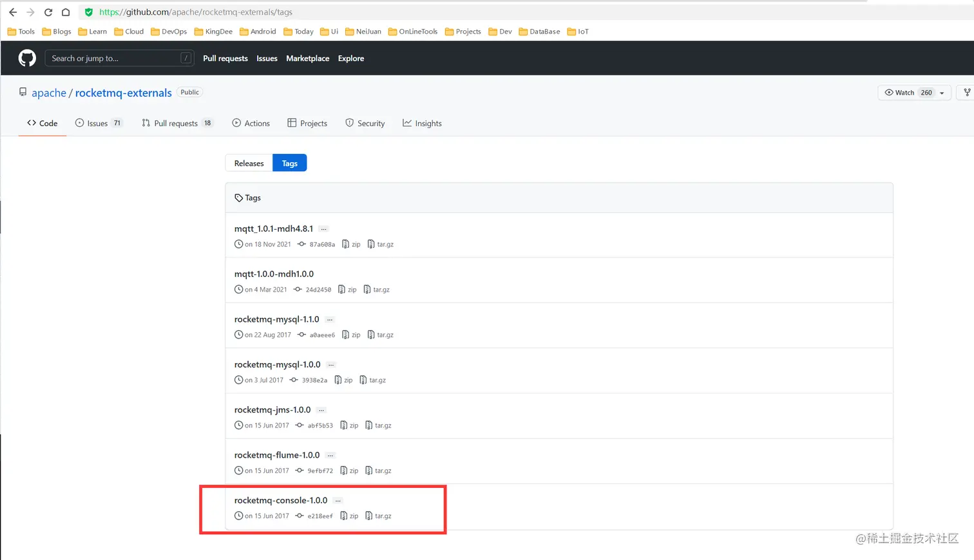
Task: Click zip icon for rocketmq-console-1.0.0
Action: [x=344, y=516]
